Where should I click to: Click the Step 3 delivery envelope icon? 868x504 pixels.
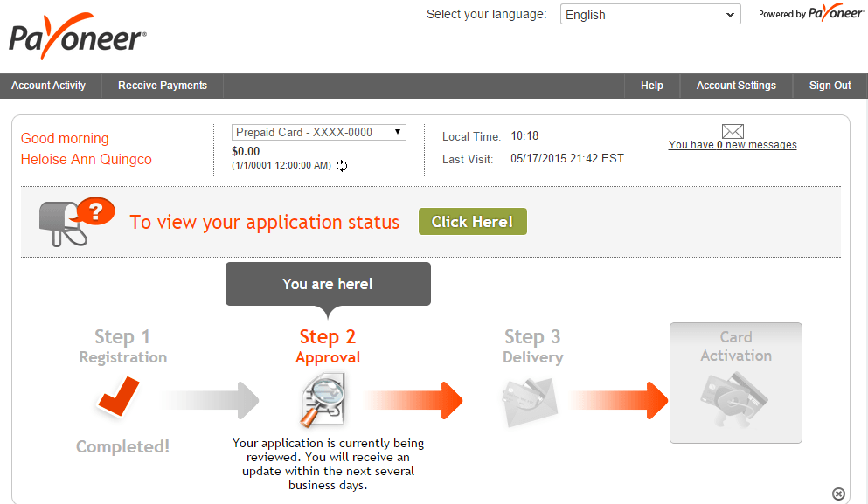pyautogui.click(x=530, y=399)
